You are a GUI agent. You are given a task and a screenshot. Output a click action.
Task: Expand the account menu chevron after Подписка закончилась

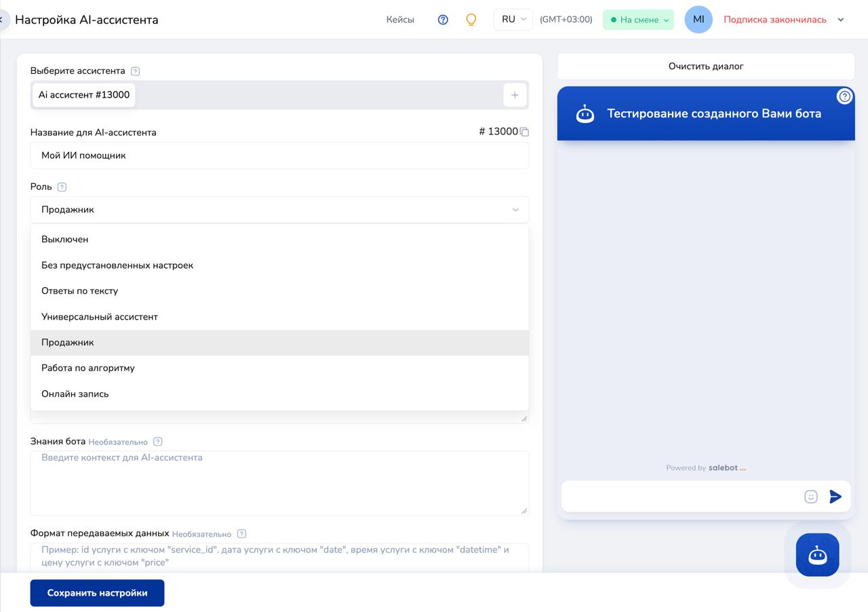841,20
